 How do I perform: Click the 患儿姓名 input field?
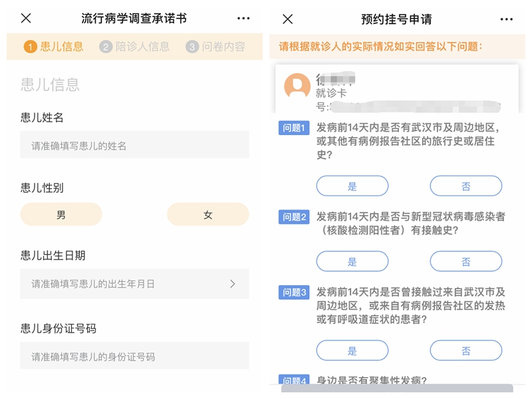click(x=134, y=145)
